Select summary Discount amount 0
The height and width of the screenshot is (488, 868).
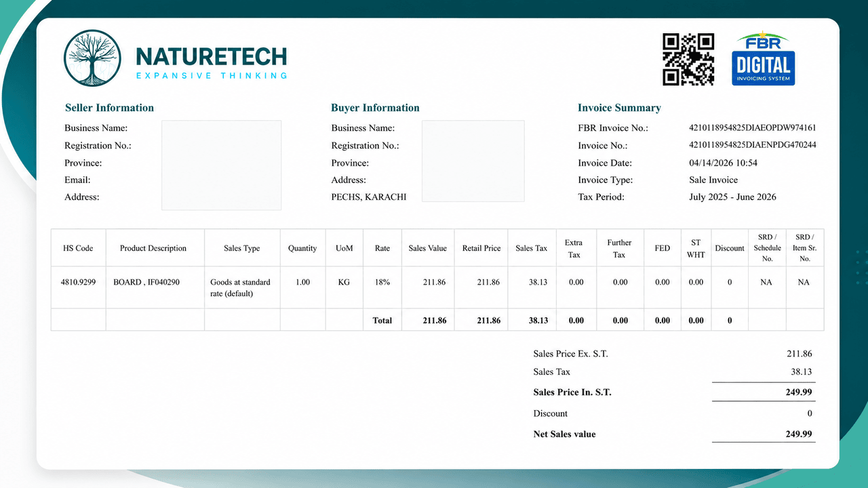point(810,413)
